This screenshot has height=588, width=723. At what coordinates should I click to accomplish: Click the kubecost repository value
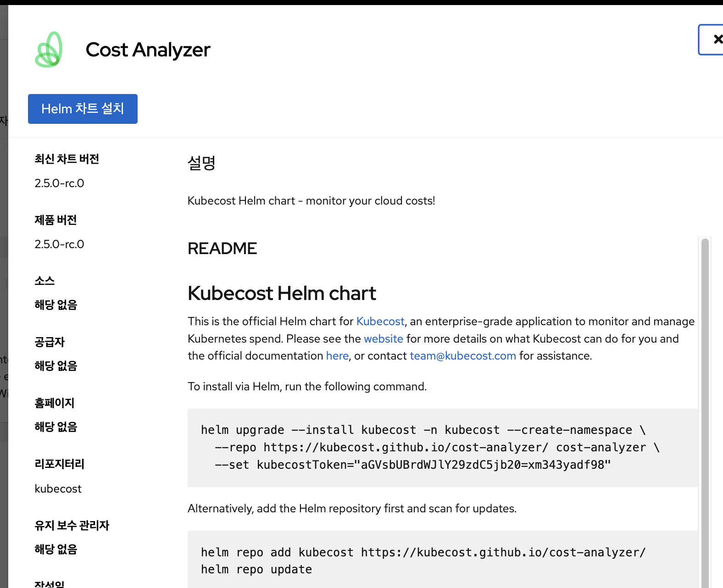(x=58, y=488)
